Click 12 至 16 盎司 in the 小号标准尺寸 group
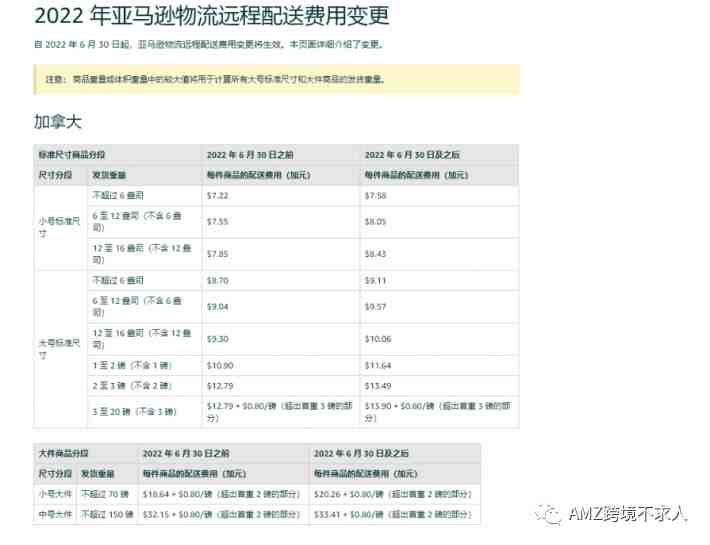710x545 pixels. [142, 254]
